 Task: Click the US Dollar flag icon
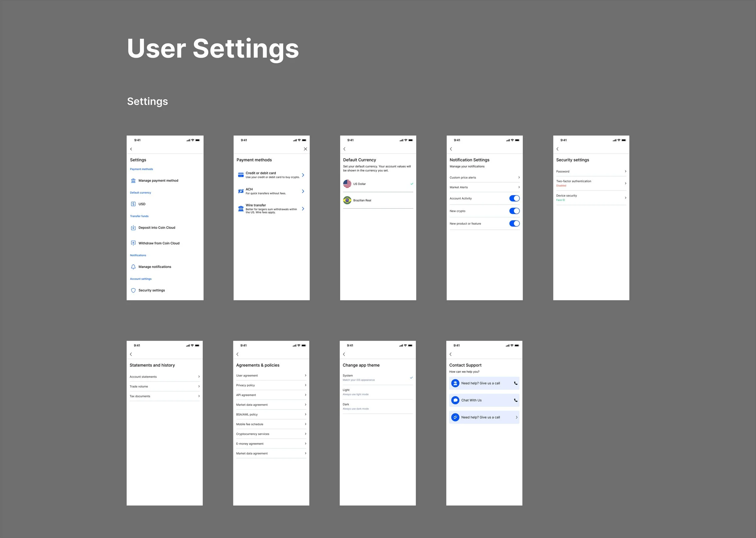click(347, 184)
